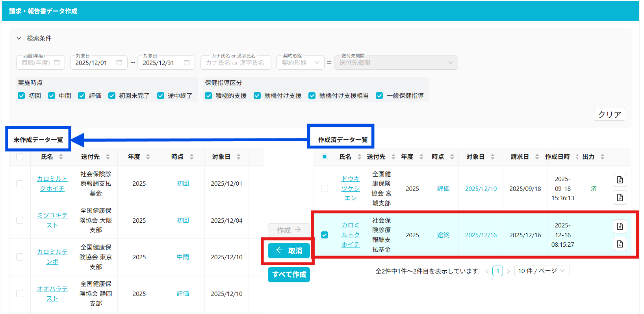Collapse the 検索条件 section
The width and height of the screenshot is (644, 314).
tap(19, 38)
